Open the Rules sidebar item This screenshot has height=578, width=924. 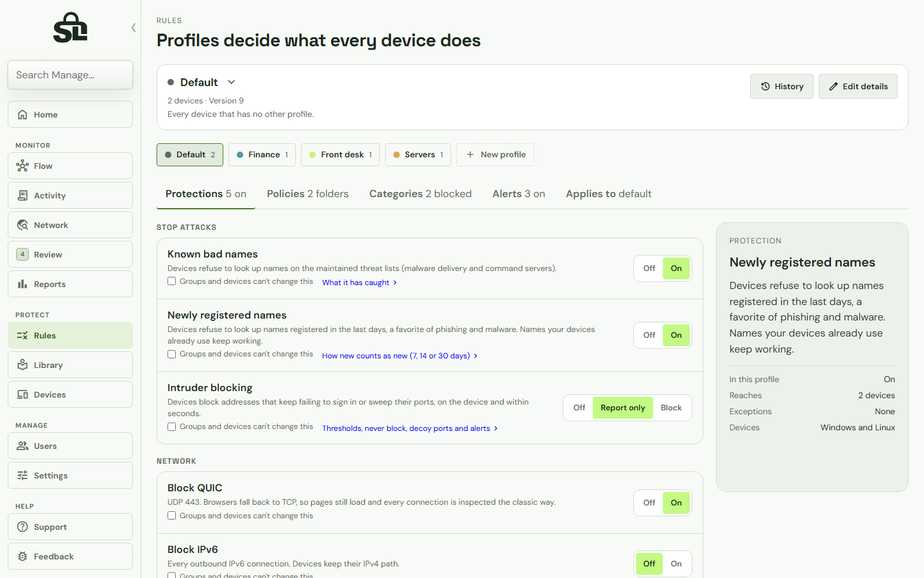click(x=71, y=335)
